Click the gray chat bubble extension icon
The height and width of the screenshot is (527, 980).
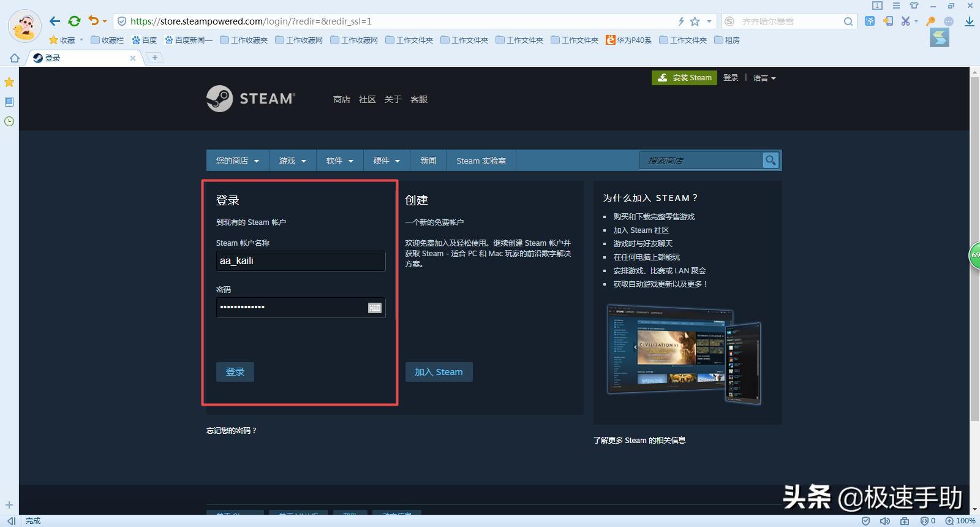949,21
